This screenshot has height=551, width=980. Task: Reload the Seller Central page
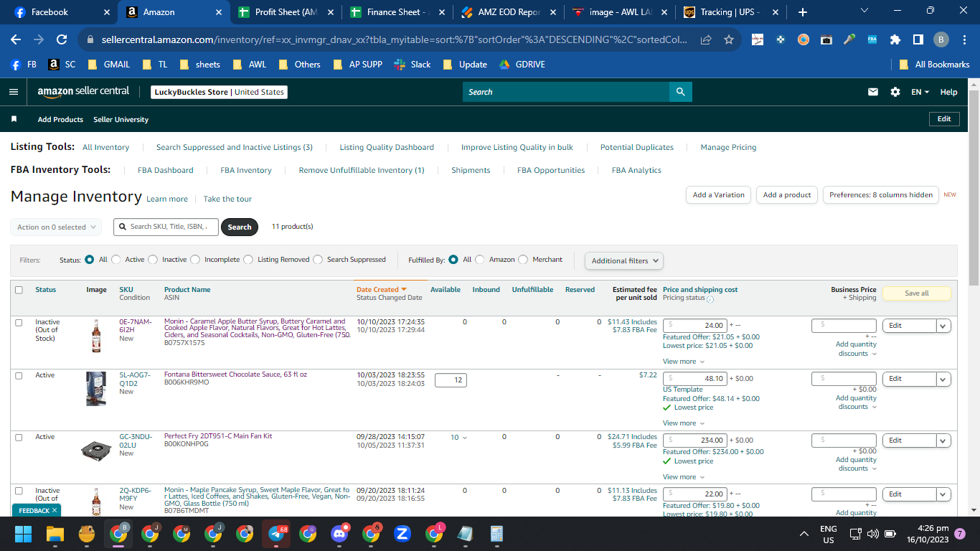pos(62,39)
